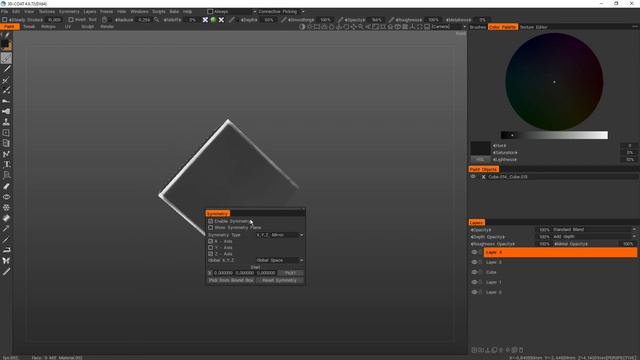Image resolution: width=640 pixels, height=360 pixels.
Task: Click the Reset Symmetry button
Action: click(280, 280)
